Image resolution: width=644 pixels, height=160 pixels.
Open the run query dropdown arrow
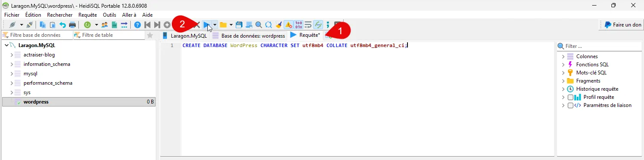coord(215,25)
